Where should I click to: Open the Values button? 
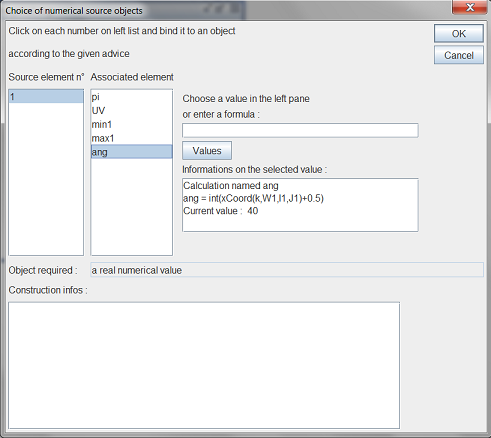(x=207, y=151)
